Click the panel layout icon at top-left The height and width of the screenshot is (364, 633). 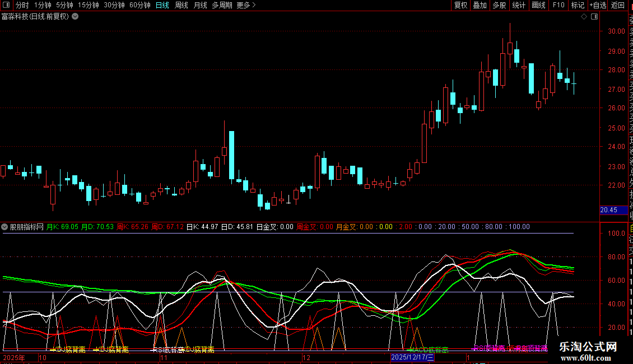click(x=6, y=5)
